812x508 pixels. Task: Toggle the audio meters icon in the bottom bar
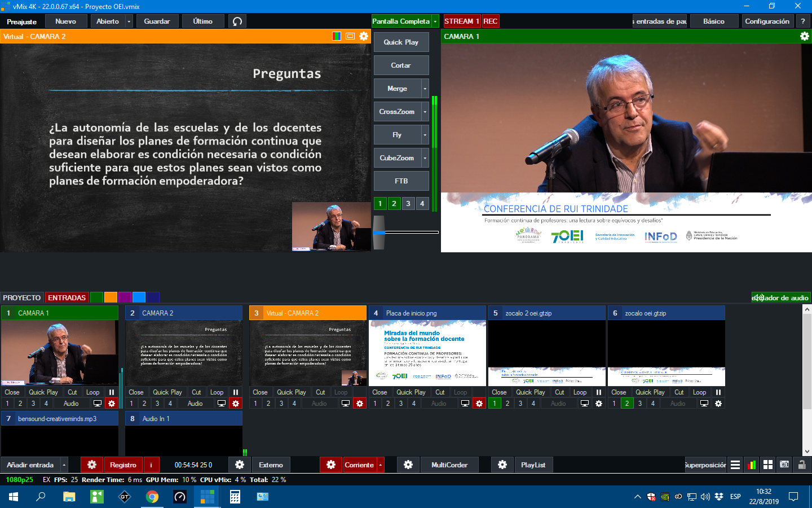pyautogui.click(x=752, y=465)
